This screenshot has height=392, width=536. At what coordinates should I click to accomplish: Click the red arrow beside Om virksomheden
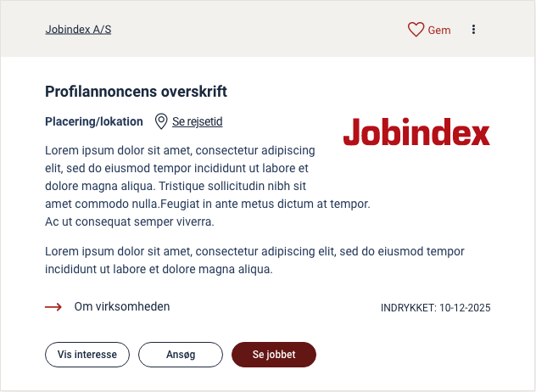[x=53, y=307]
